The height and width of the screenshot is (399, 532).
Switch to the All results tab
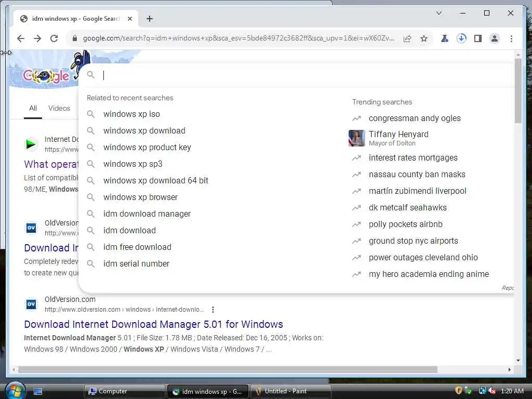coord(33,108)
